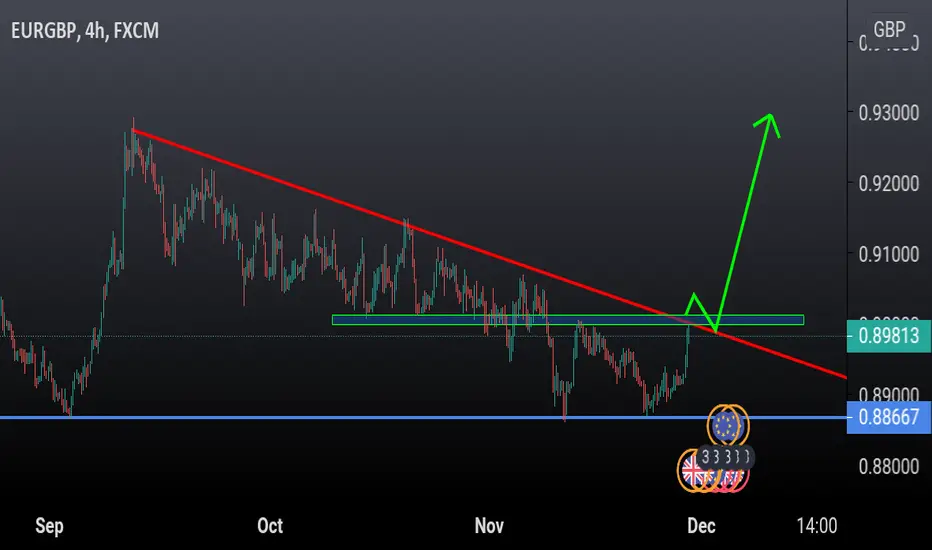The width and height of the screenshot is (932, 550).
Task: Select the Oct label on time axis
Action: [x=270, y=526]
